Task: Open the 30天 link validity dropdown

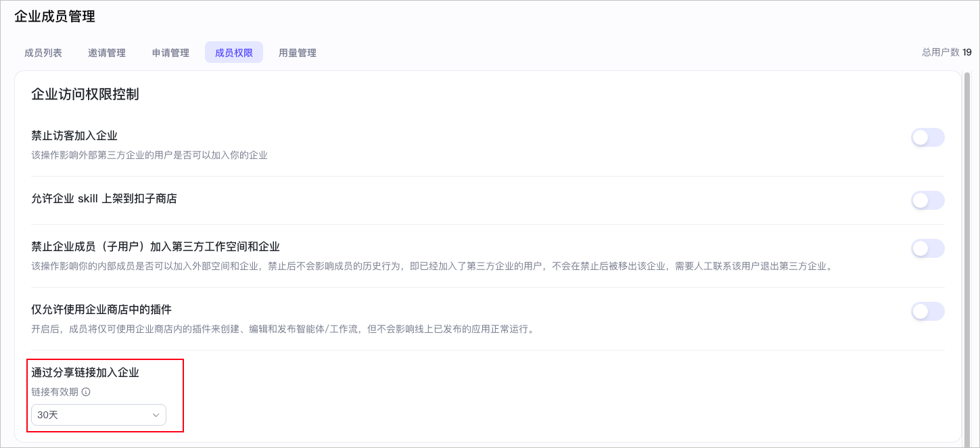Action: [99, 415]
